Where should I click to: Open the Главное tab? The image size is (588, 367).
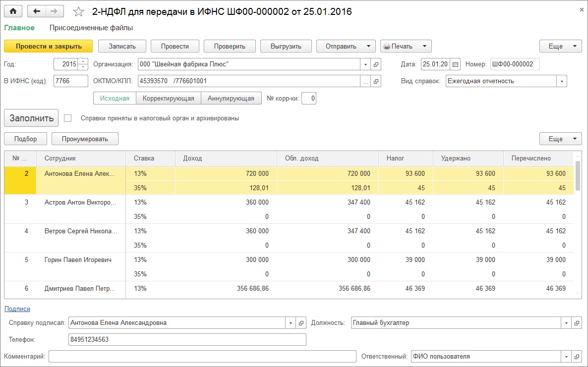19,28
